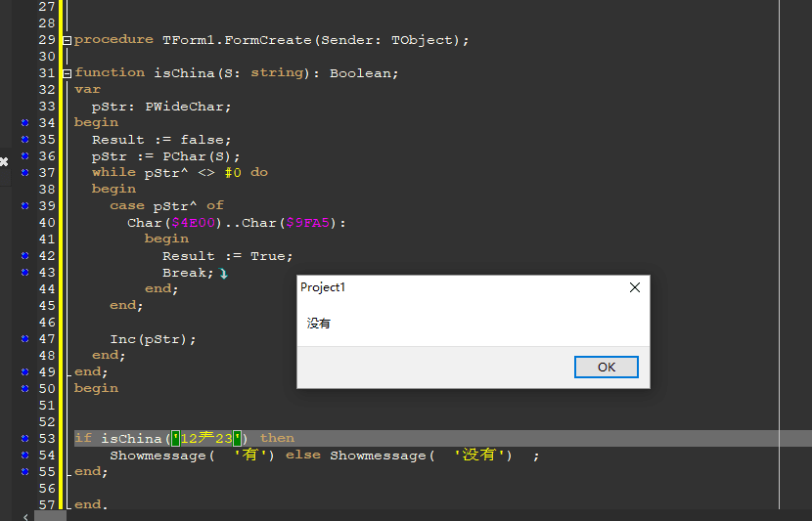The image size is (812, 521).
Task: Click the gutter dot for Inc(pStr) line
Action: 24,339
